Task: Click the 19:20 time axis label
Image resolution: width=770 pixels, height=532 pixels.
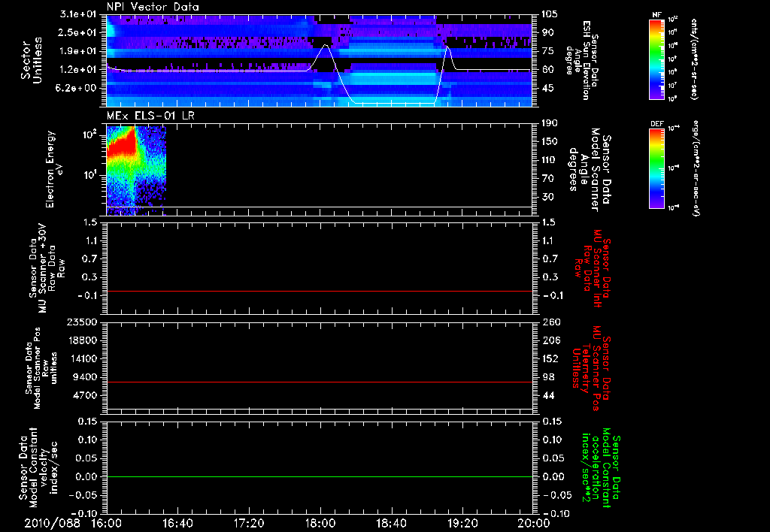Action: pos(462,523)
